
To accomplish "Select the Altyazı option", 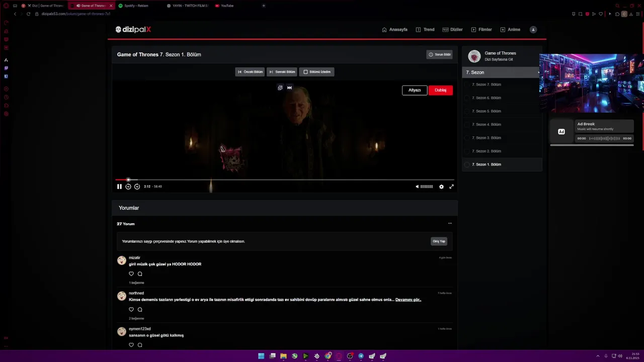I will point(415,90).
